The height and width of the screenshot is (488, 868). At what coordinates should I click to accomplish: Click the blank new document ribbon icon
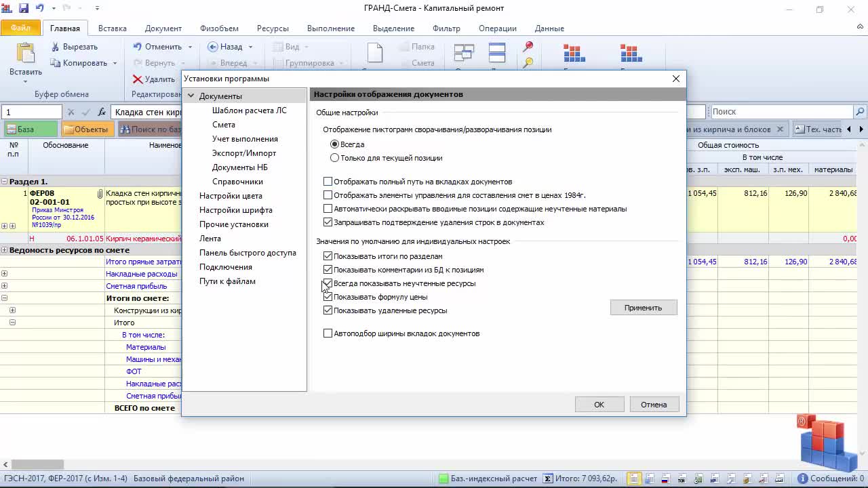pyautogui.click(x=375, y=53)
